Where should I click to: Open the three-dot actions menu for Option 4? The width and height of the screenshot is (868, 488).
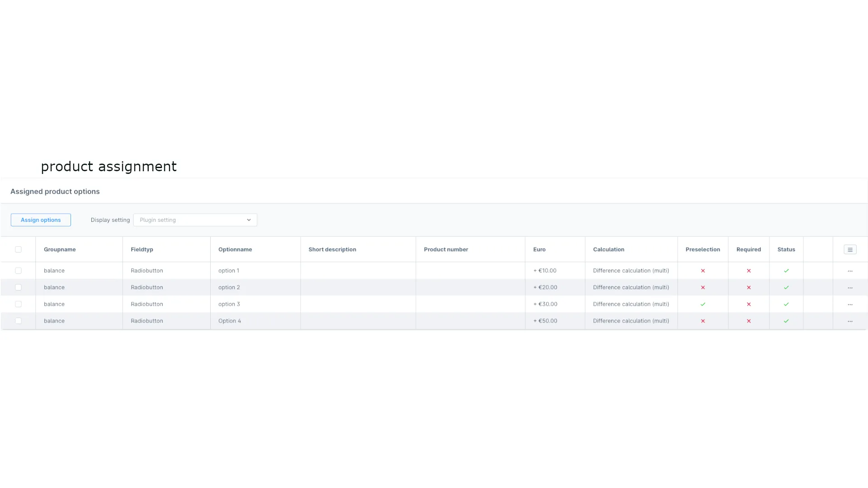click(851, 321)
